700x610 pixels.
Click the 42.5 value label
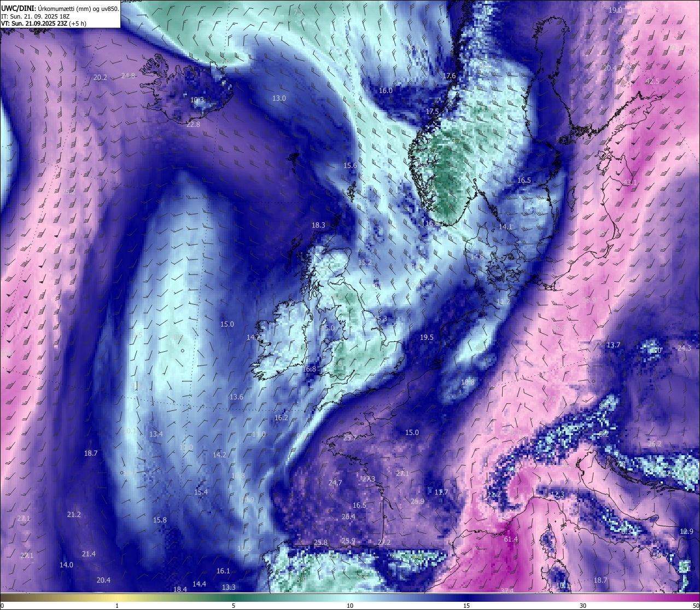tap(652, 81)
